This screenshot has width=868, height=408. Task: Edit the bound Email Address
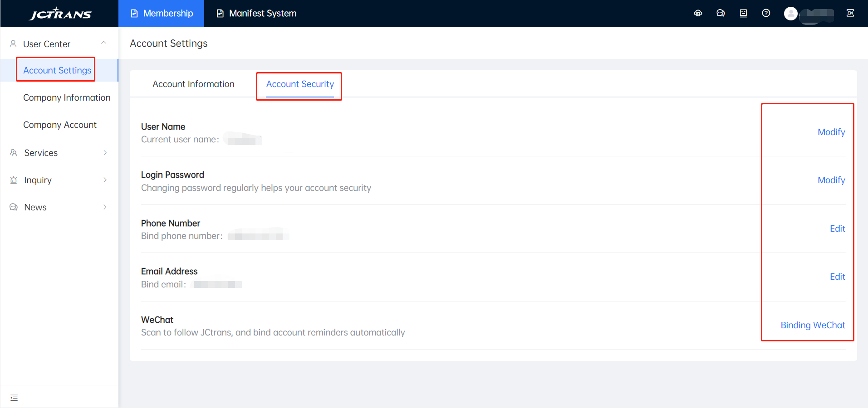point(837,277)
